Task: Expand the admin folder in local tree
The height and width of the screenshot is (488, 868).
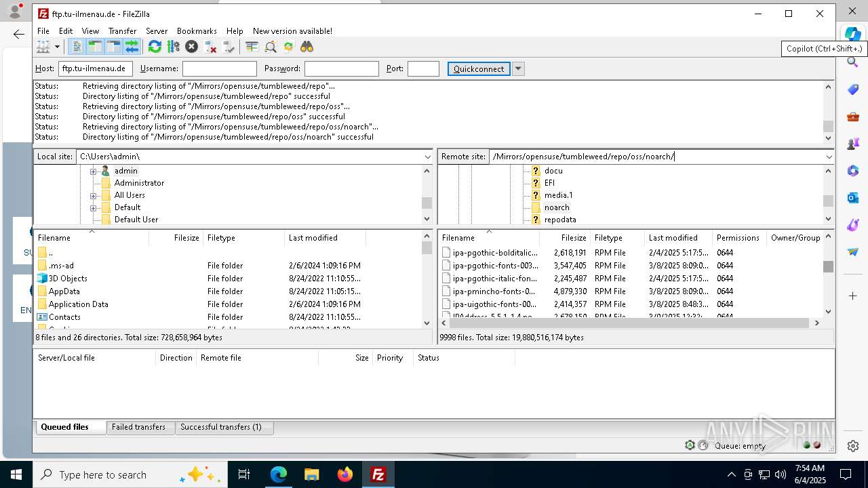Action: coord(93,171)
